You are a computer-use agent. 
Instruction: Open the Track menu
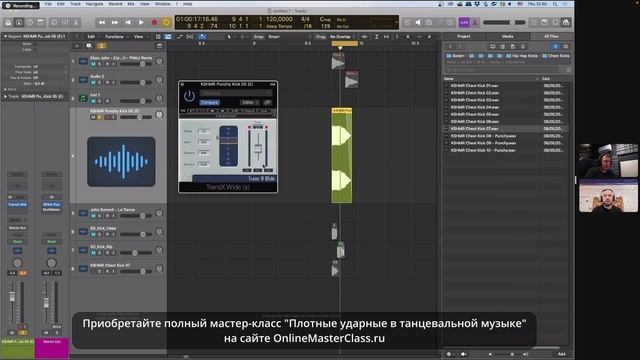coord(75,4)
